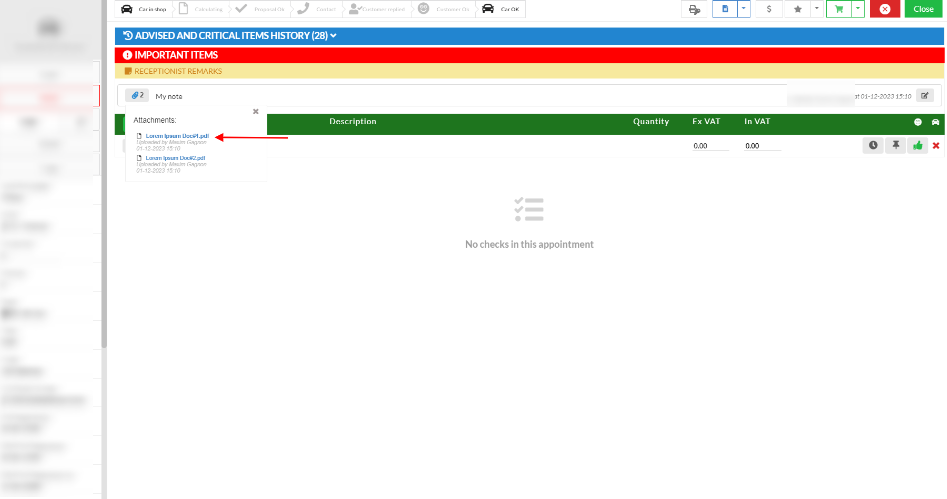Open the star button dropdown arrow
Image resolution: width=947 pixels, height=499 pixels.
816,9
